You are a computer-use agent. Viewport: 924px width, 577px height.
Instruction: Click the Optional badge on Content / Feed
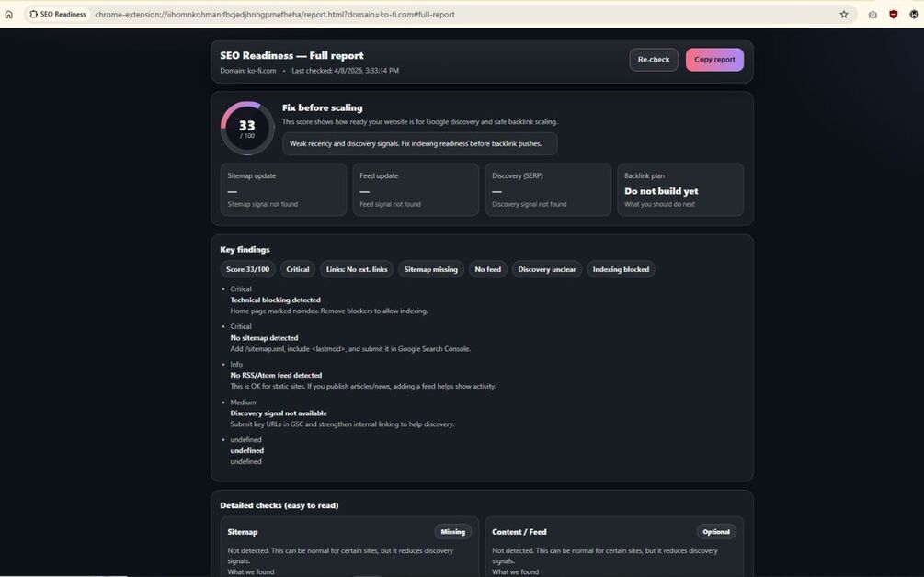716,532
